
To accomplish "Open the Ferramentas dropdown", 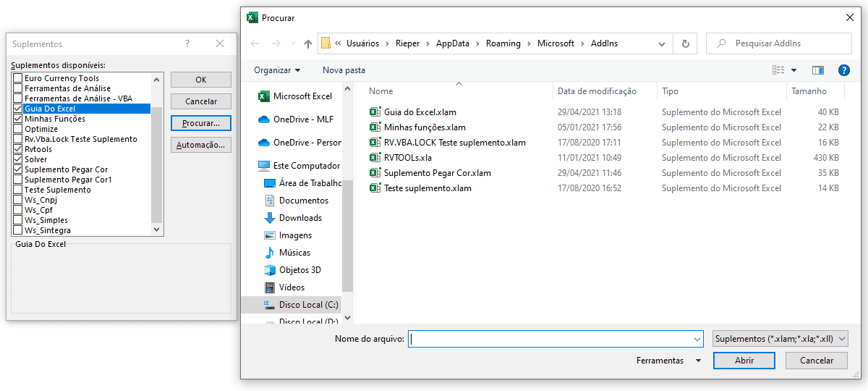I will point(669,360).
